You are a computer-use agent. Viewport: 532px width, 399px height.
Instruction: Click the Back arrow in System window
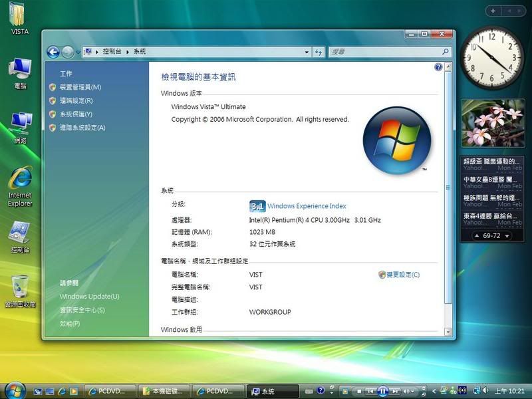point(53,52)
